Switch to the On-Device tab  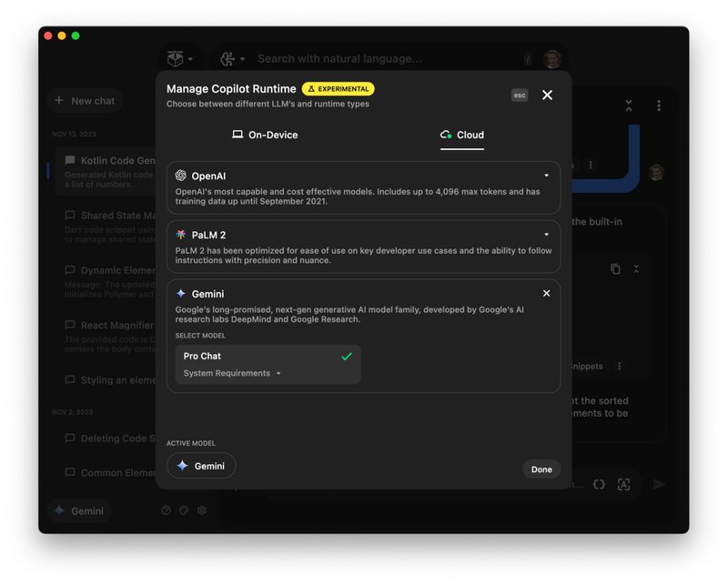[265, 136]
